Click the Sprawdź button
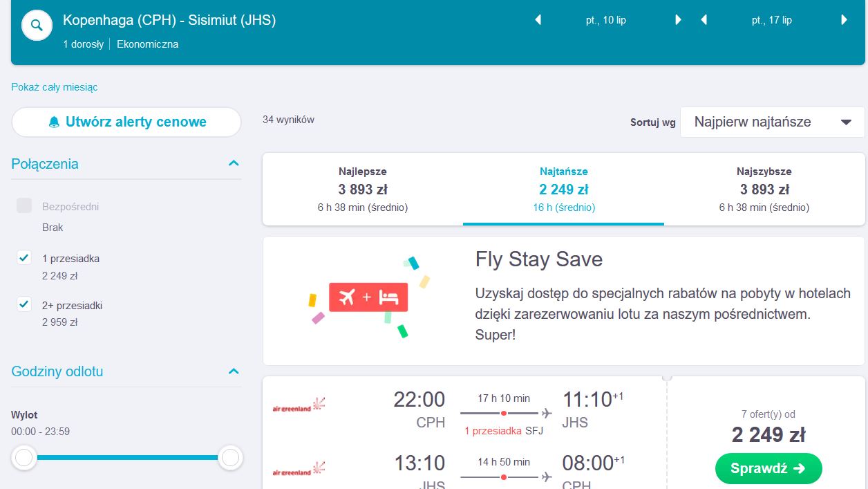 click(768, 468)
